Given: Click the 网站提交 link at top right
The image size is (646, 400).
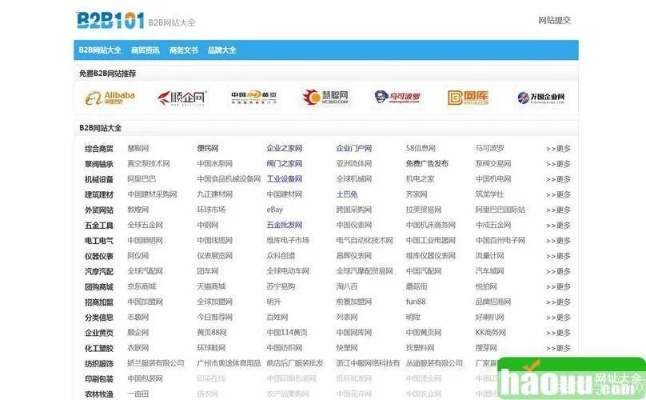Looking at the screenshot, I should [554, 20].
